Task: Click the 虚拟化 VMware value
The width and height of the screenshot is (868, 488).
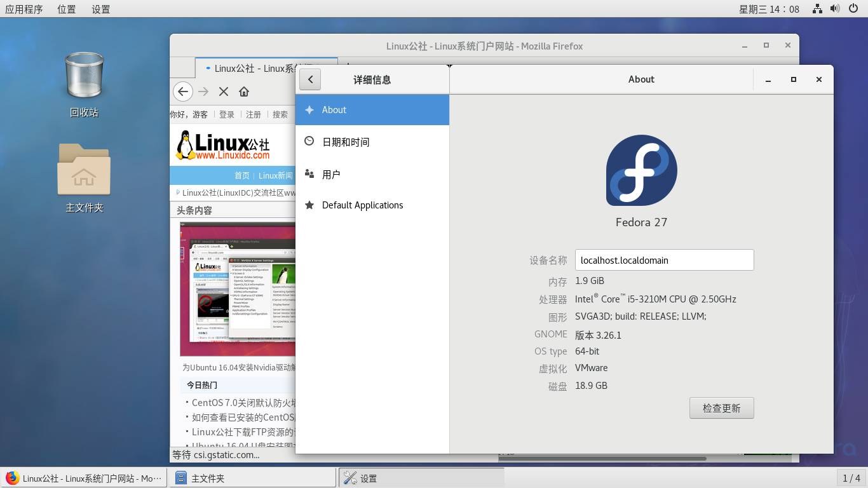Action: click(592, 368)
